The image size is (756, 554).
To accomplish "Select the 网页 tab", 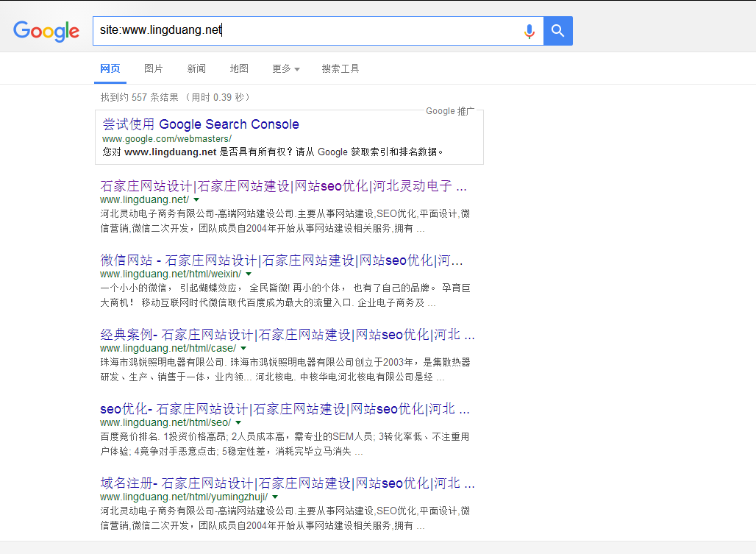I will point(110,68).
